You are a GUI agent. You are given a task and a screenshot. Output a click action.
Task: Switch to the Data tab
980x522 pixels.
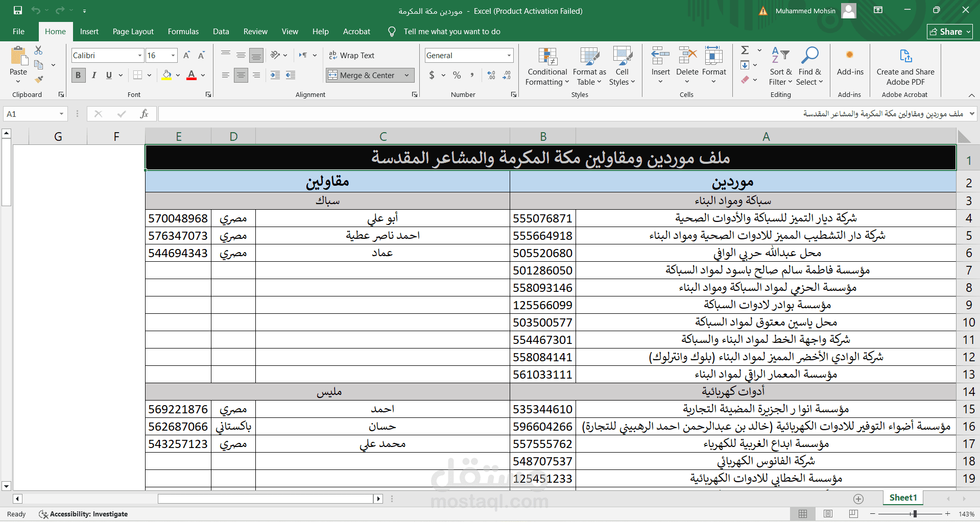(x=221, y=32)
